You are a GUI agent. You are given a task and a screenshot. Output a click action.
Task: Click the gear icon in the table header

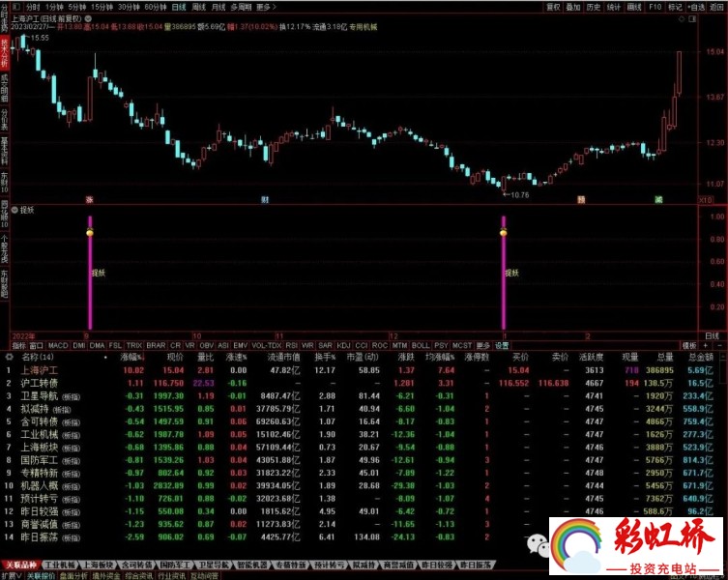pos(9,357)
